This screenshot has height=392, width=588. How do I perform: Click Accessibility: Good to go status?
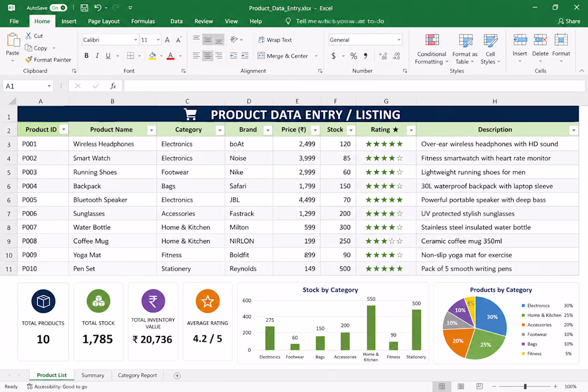point(57,386)
